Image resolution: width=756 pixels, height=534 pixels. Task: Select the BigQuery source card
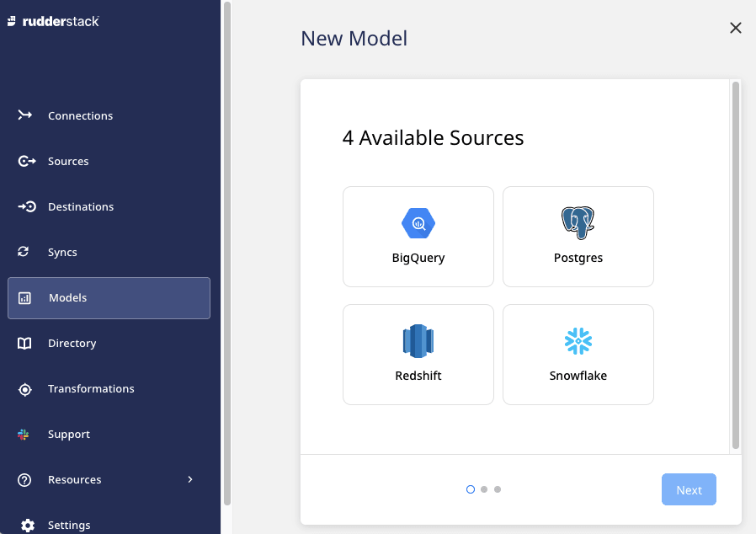pyautogui.click(x=418, y=237)
